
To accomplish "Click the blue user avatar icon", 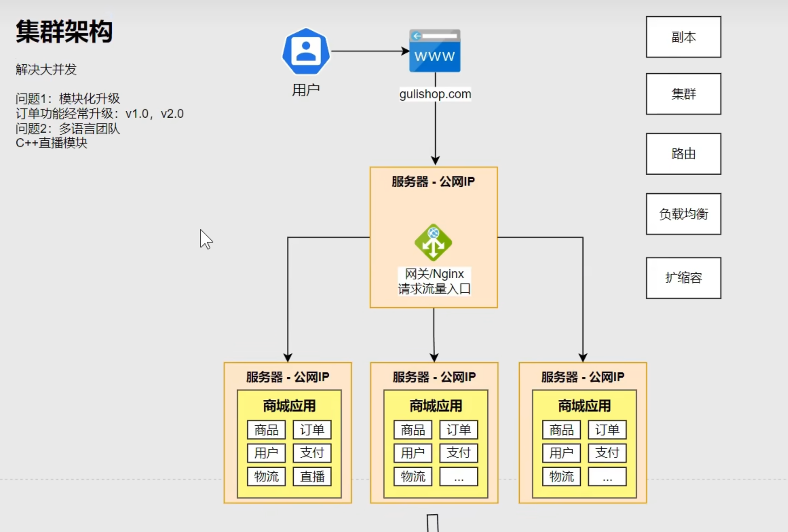I will click(x=306, y=52).
